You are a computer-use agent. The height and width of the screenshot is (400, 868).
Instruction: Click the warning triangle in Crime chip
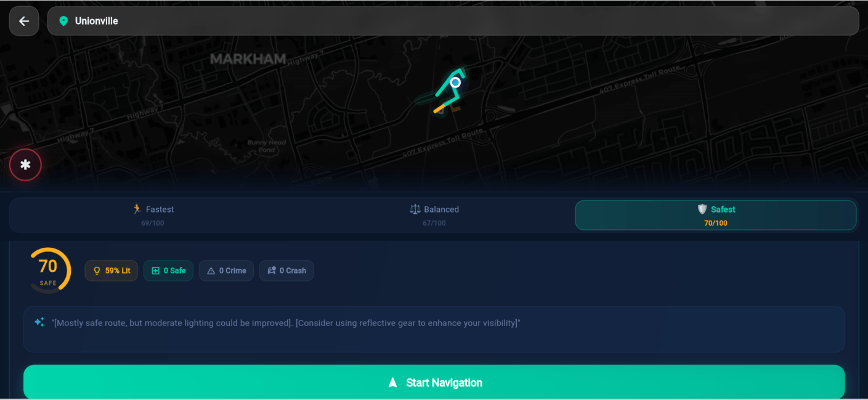[x=211, y=271]
